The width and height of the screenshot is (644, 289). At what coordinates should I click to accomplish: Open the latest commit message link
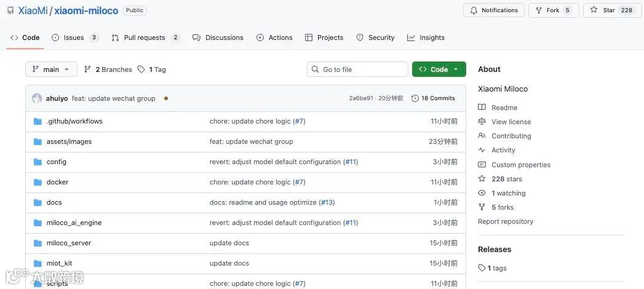pos(113,98)
